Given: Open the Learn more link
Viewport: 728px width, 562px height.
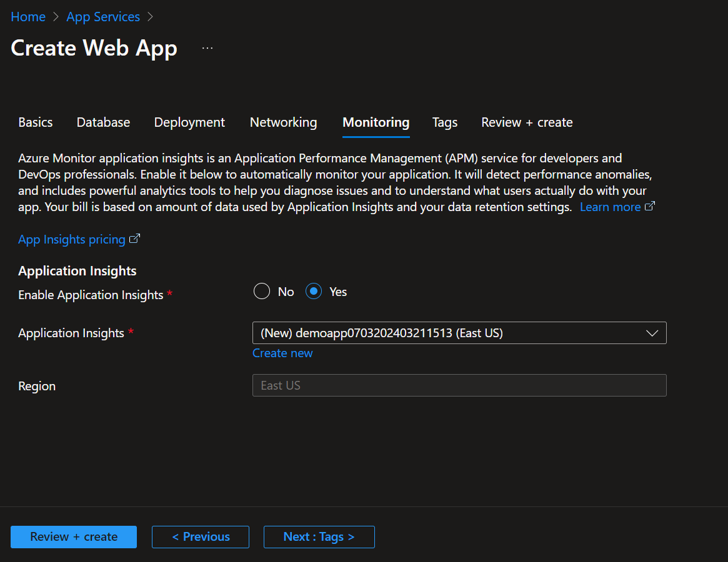Looking at the screenshot, I should pos(610,207).
